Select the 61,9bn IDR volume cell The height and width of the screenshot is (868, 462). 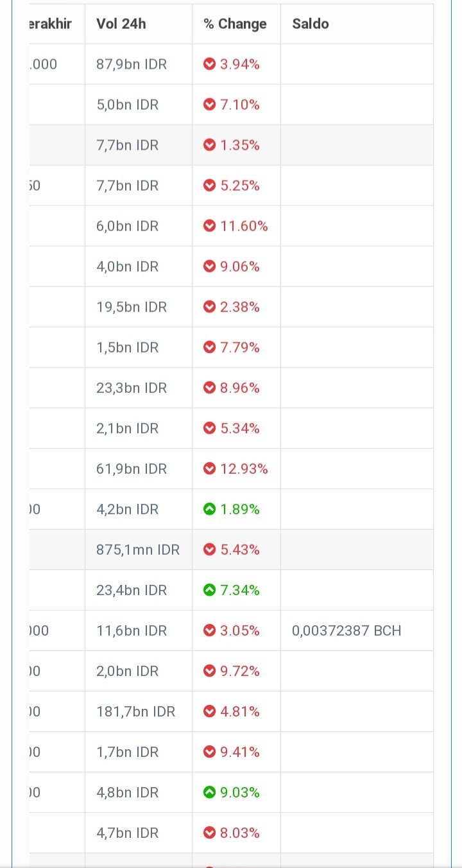139,469
